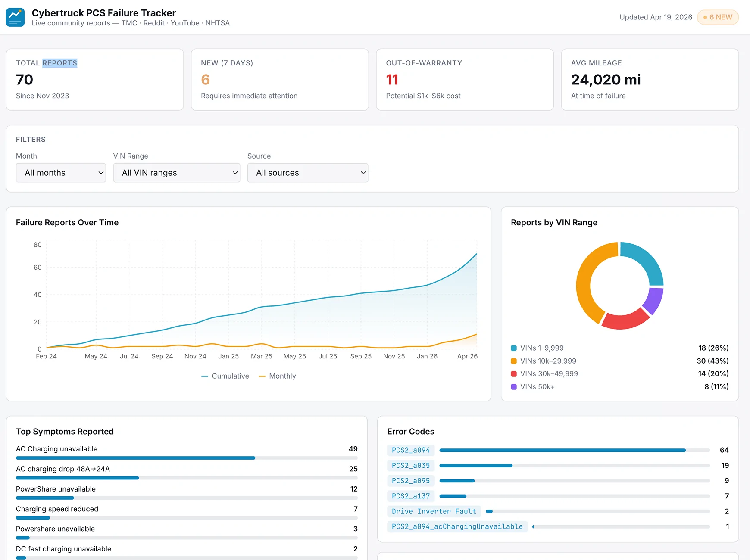Click "Requires immediate attention" text

click(x=249, y=96)
